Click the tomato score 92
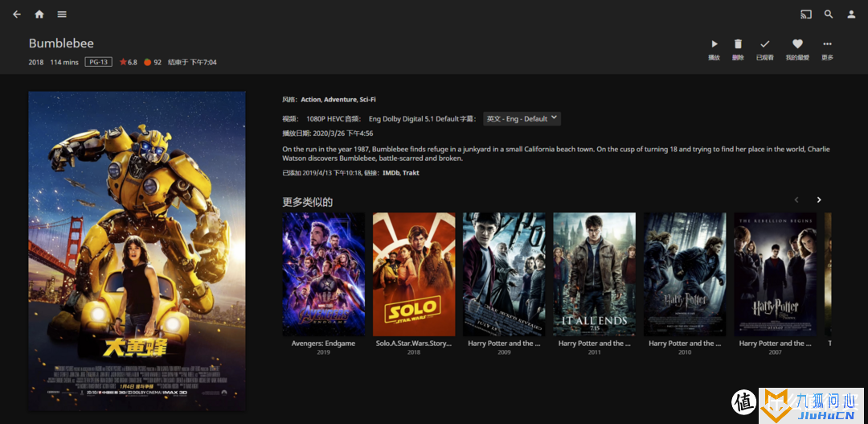Image resolution: width=868 pixels, height=424 pixels. click(153, 62)
